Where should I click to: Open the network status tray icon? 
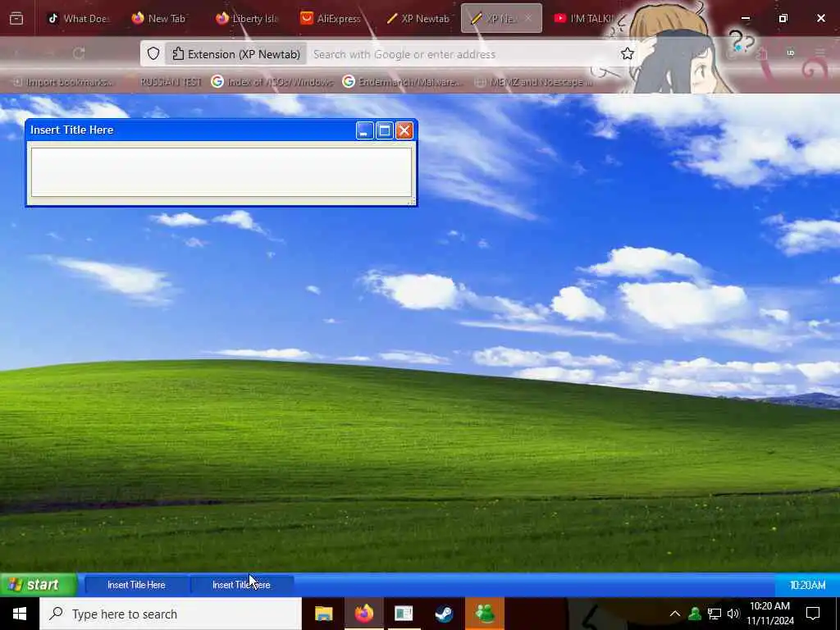[x=714, y=614]
